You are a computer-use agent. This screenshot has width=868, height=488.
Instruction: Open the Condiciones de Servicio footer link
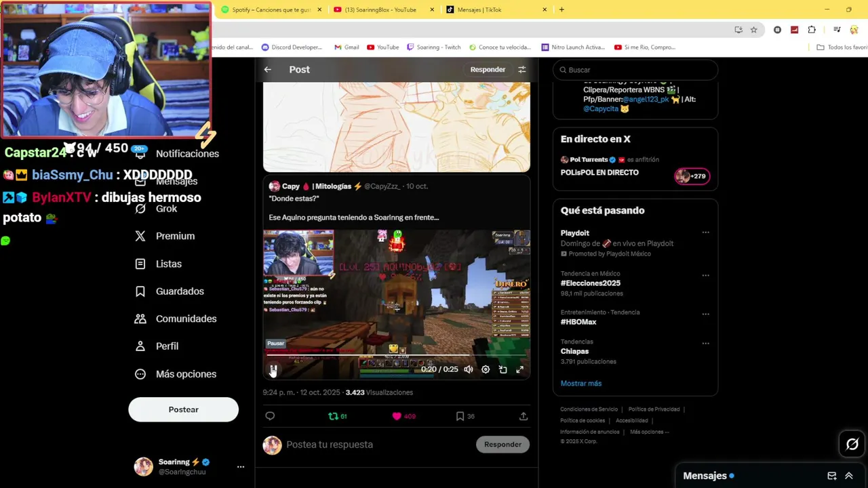[589, 409]
